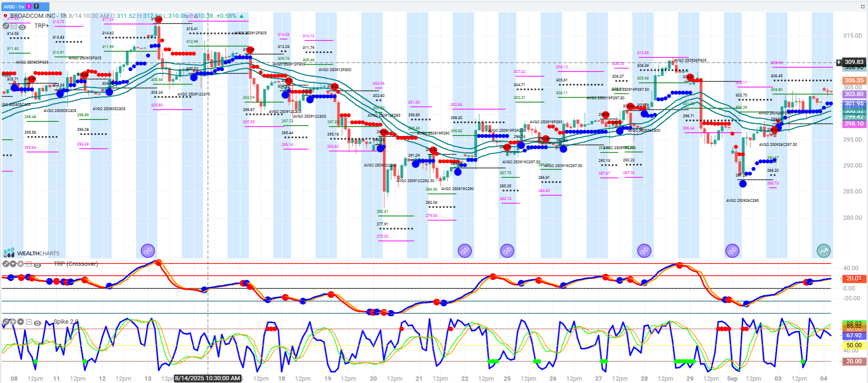
Task: Click the yellow 50.00 Spike 2.0 tag
Action: [x=853, y=345]
